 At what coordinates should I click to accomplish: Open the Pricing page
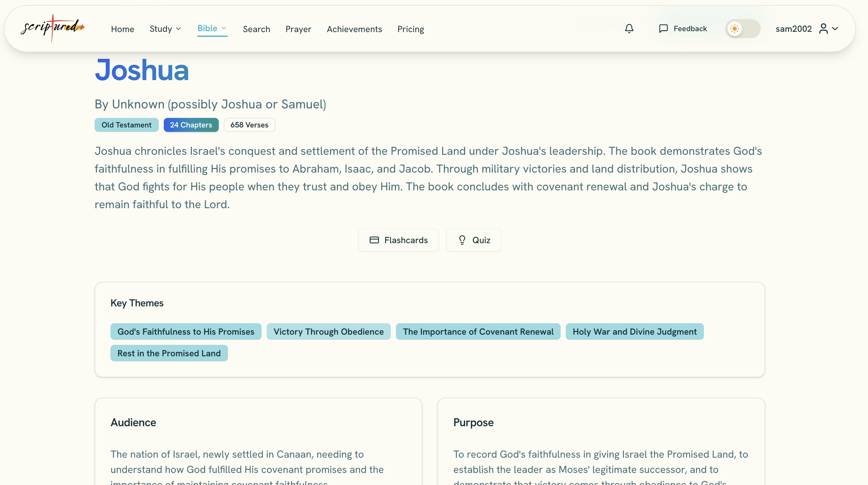[411, 29]
